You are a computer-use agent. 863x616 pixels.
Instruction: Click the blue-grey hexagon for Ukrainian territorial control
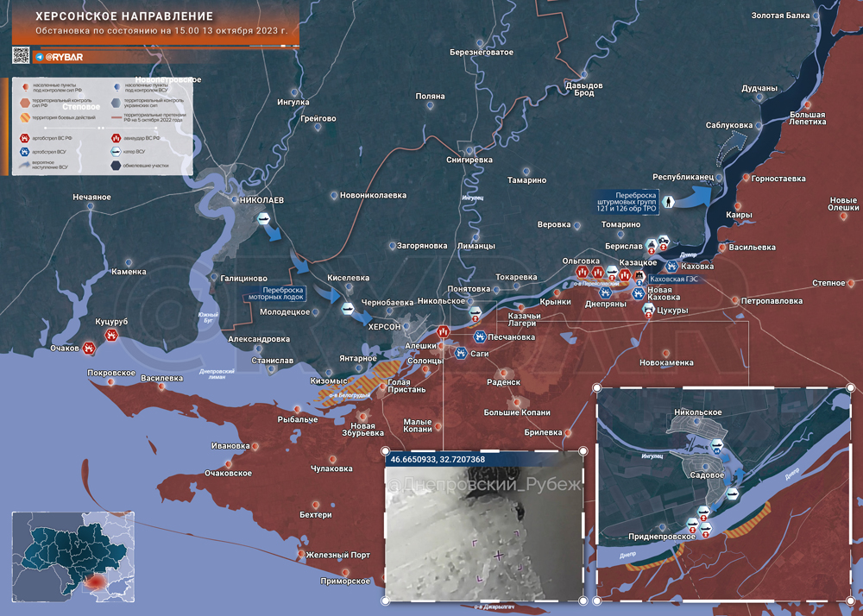116,103
